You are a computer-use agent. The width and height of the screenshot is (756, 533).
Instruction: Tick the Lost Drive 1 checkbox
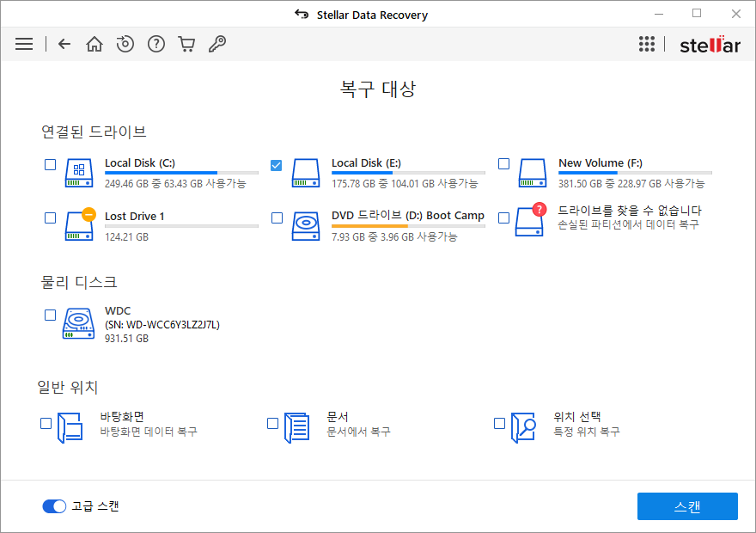pyautogui.click(x=50, y=217)
